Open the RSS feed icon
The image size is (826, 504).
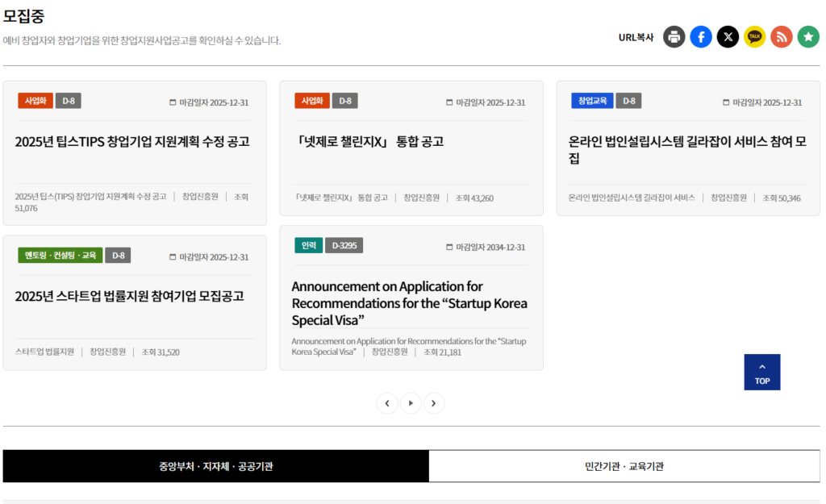tap(781, 37)
